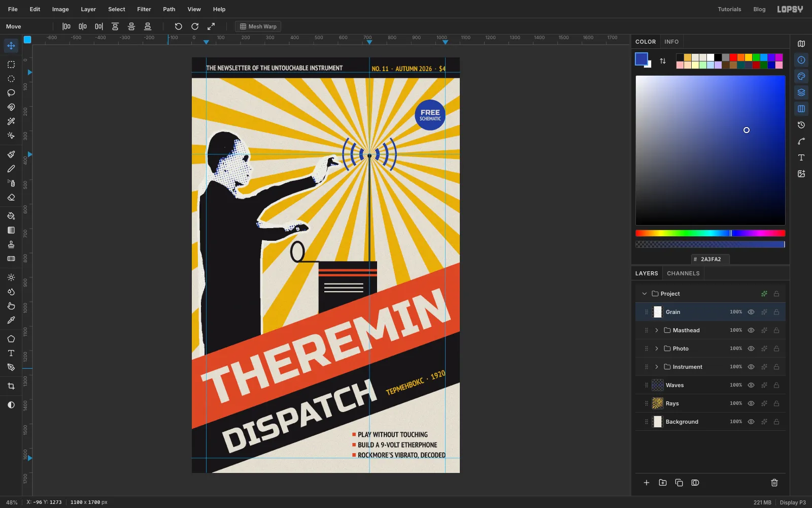Hide the Waves layer
The image size is (812, 508).
751,385
